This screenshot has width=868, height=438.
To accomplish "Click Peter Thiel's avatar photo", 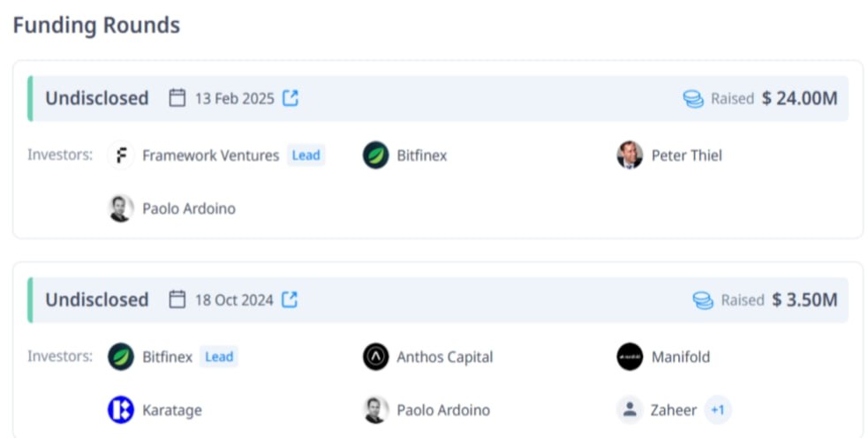I will (x=630, y=155).
